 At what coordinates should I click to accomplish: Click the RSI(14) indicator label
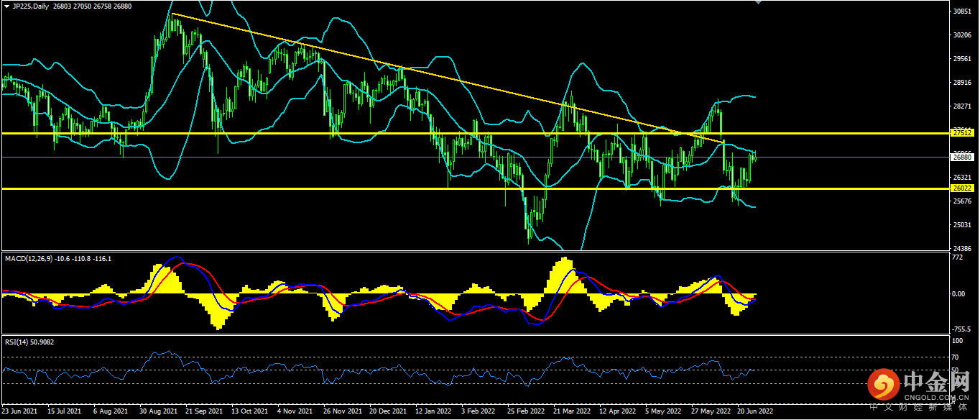(19, 342)
